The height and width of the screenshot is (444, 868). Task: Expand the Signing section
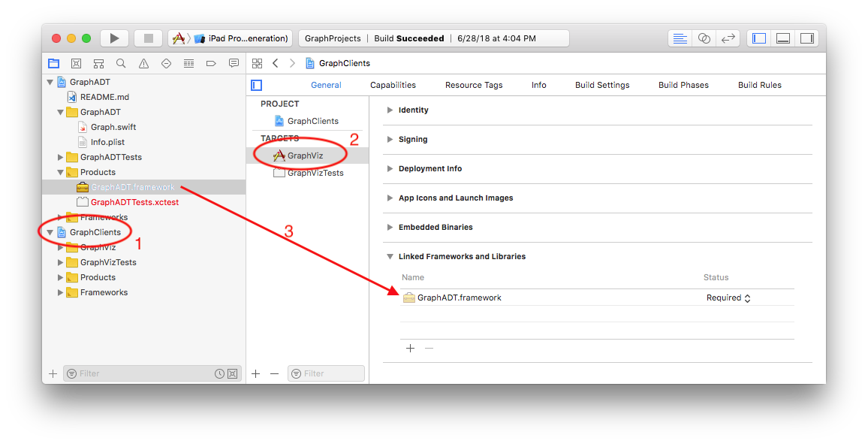tap(390, 140)
